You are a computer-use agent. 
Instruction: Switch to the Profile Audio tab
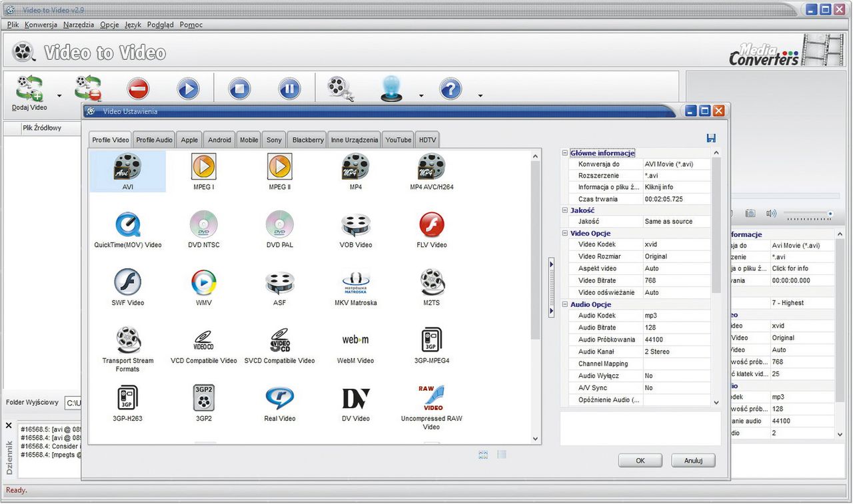[155, 140]
